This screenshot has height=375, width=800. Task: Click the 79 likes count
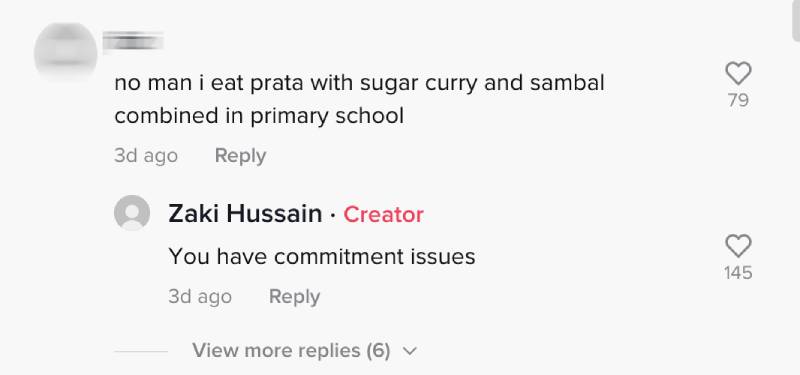[x=738, y=101]
